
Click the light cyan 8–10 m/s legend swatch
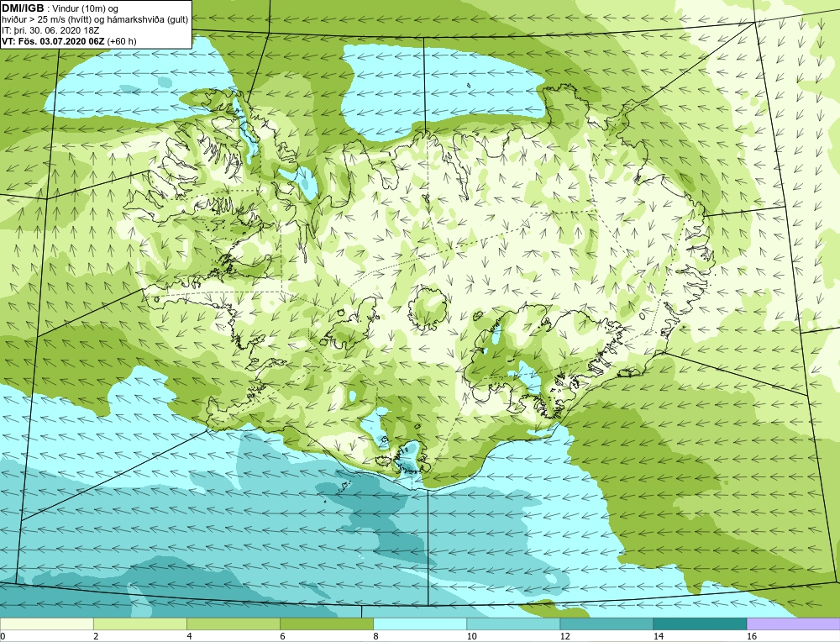(x=419, y=624)
